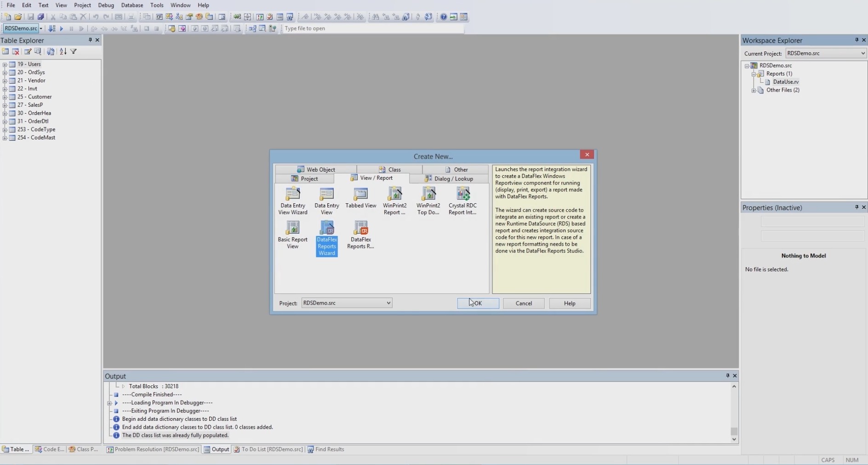Open the Project dropdown in Create New dialog
This screenshot has height=465, width=868.
[x=388, y=303]
